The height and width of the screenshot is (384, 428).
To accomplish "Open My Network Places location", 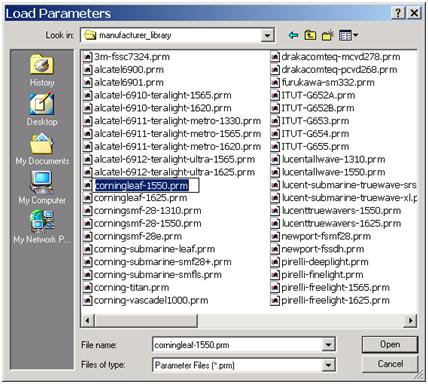I will (x=42, y=227).
